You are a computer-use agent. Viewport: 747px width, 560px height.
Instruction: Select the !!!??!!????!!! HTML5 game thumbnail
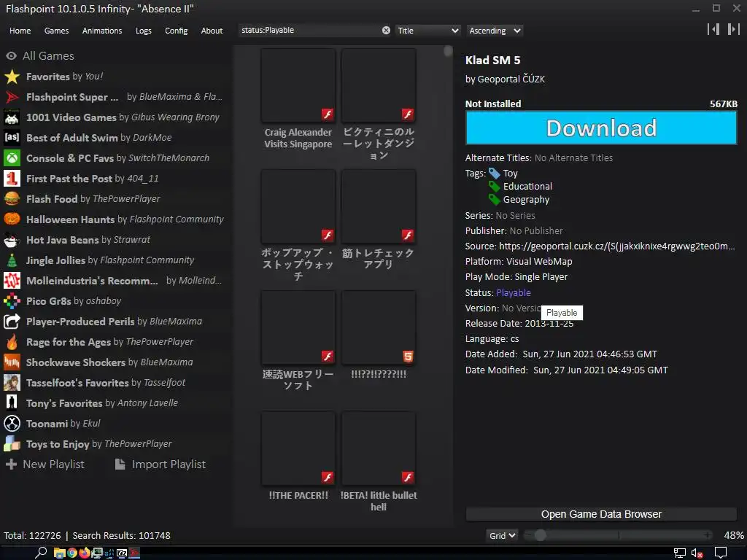pyautogui.click(x=379, y=327)
